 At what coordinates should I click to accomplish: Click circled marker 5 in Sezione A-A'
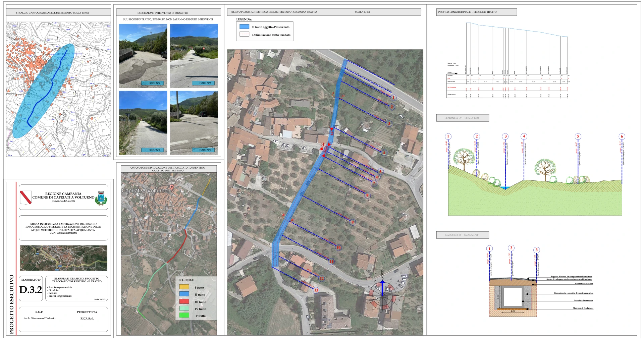[x=578, y=136]
